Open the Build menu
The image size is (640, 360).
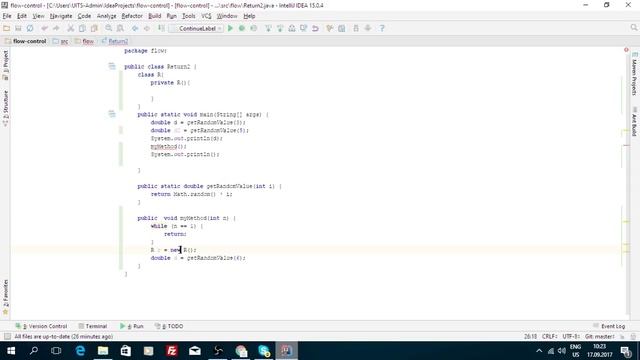click(154, 16)
